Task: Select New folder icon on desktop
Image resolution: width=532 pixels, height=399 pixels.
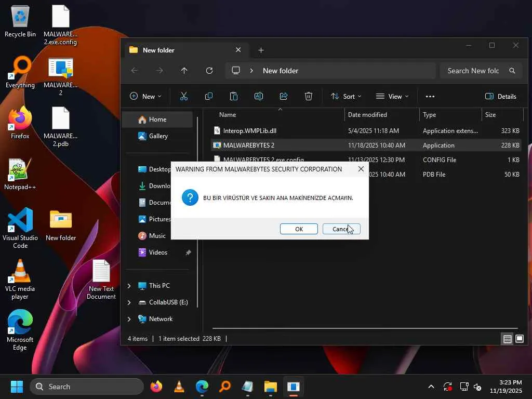Action: tap(61, 225)
